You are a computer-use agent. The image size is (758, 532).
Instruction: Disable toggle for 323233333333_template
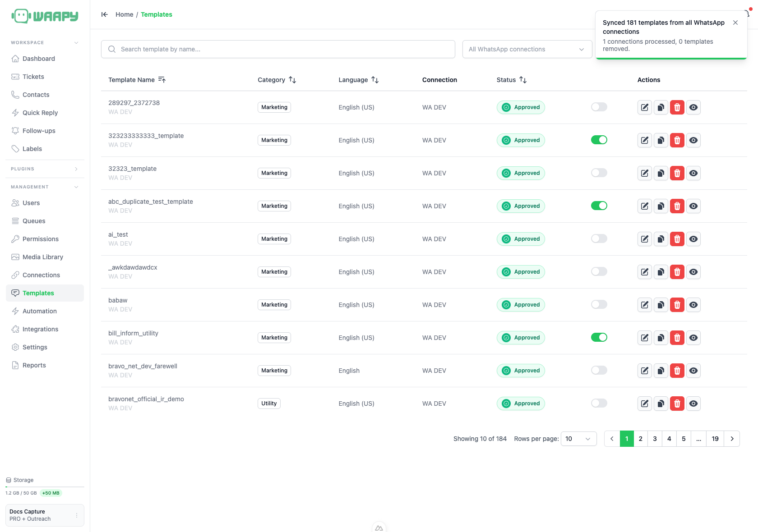(599, 140)
